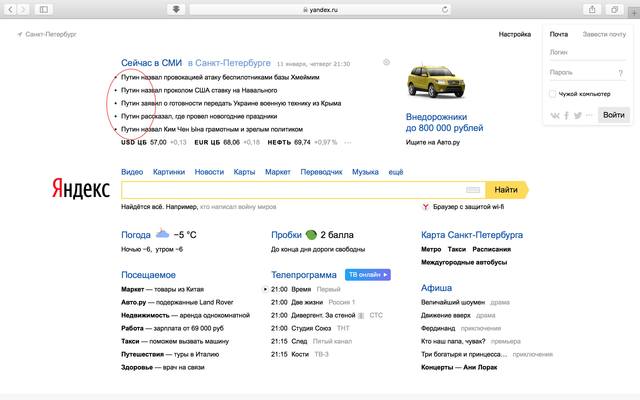Click Авто.ру подержанные Land Rover
Image resolution: width=640 pixels, height=400 pixels.
(177, 302)
